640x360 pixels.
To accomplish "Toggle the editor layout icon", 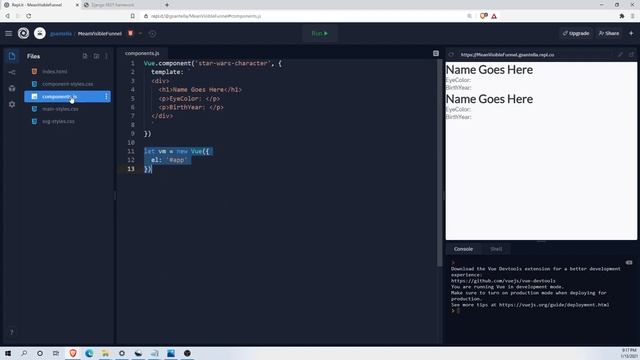I will 436,53.
